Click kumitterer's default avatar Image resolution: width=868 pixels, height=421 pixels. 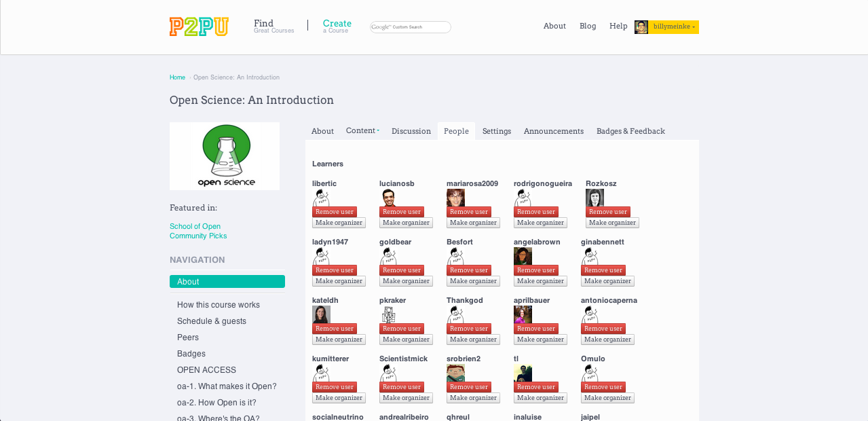click(321, 373)
